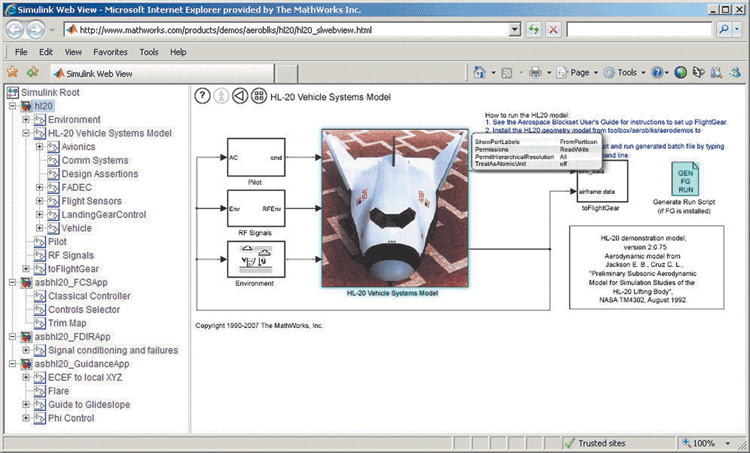Click the browser Back arrow button
The height and width of the screenshot is (453, 750).
pos(15,30)
